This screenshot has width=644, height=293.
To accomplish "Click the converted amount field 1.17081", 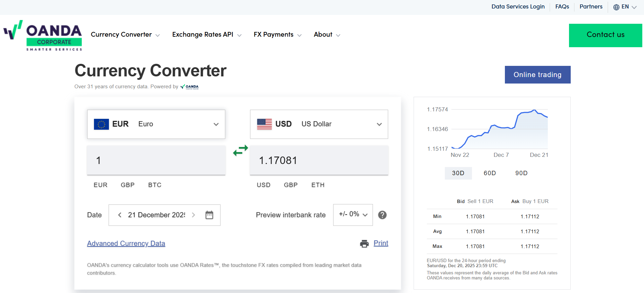I will tap(319, 160).
